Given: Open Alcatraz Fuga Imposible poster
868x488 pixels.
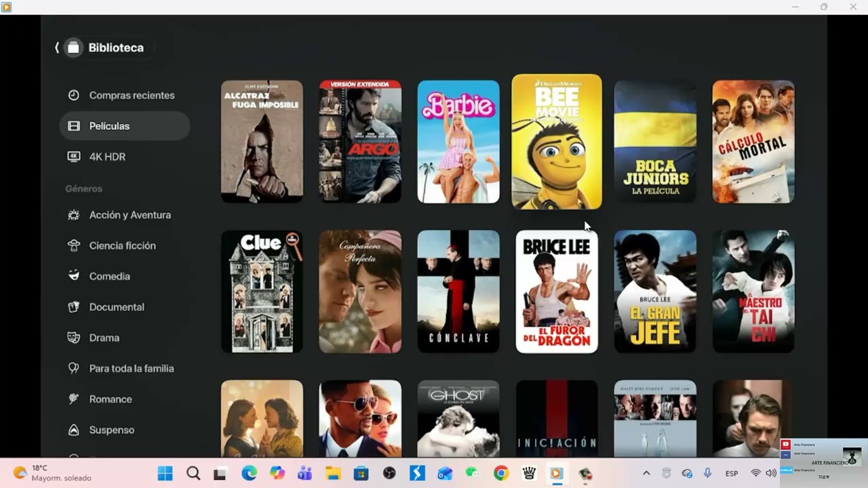Looking at the screenshot, I should click(x=262, y=142).
